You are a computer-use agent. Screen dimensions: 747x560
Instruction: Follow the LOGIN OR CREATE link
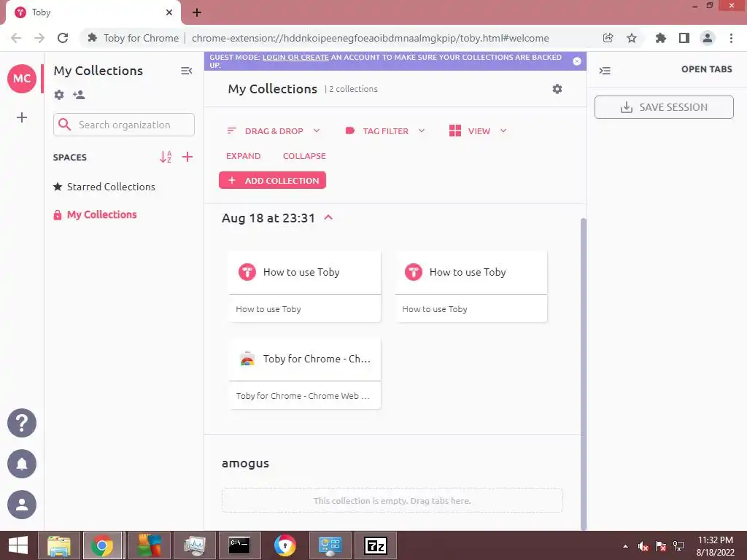point(295,57)
